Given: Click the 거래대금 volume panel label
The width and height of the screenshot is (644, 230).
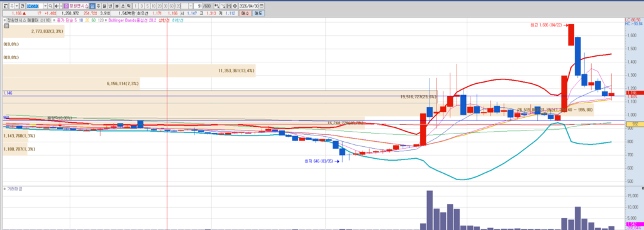Looking at the screenshot, I should (x=14, y=189).
